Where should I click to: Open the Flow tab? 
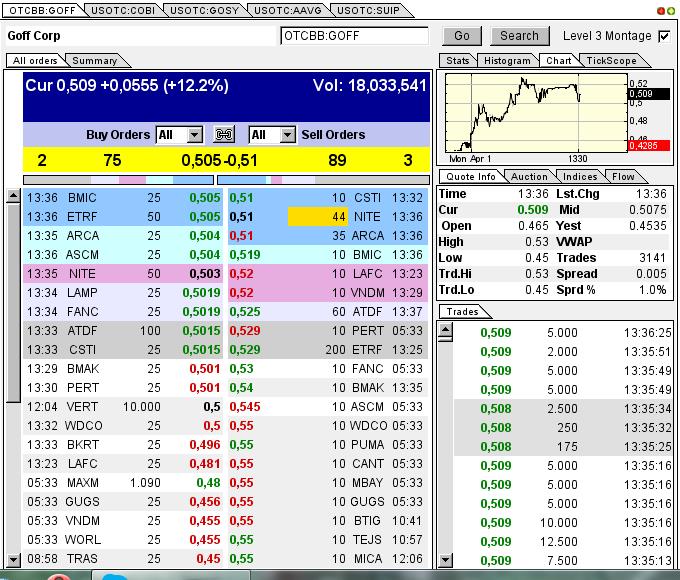tap(623, 177)
